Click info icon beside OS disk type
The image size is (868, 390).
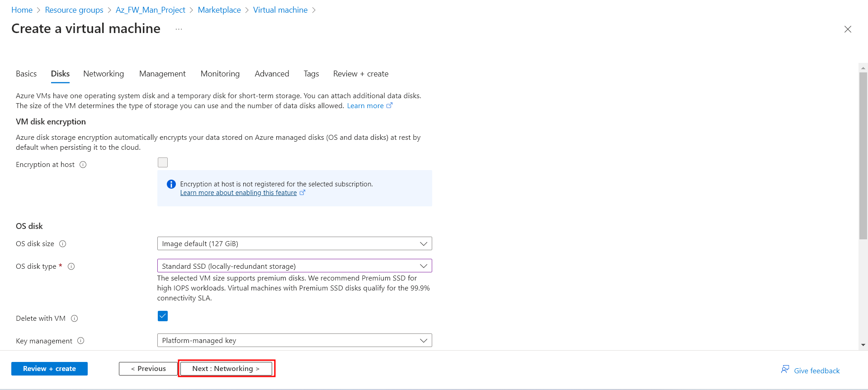point(71,266)
